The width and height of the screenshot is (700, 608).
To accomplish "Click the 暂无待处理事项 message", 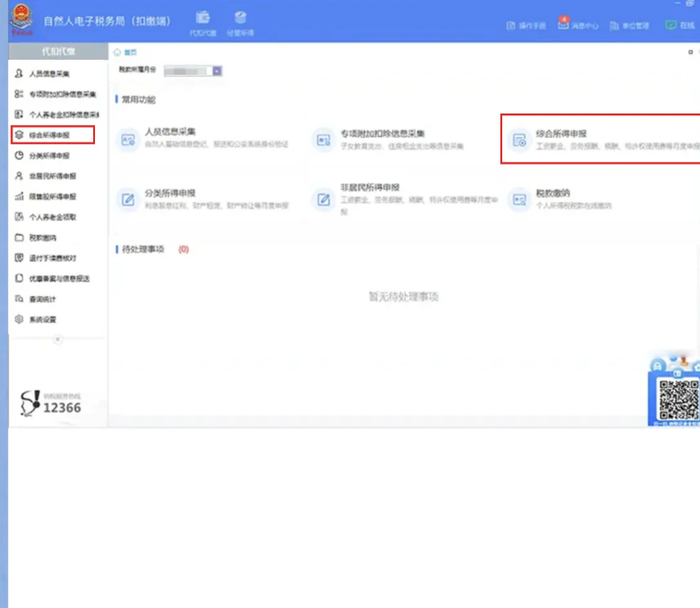I will (404, 297).
